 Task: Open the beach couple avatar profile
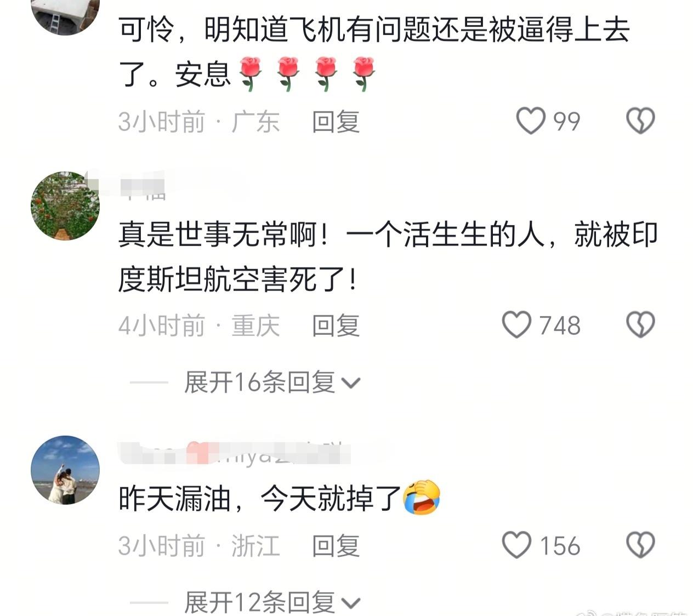pos(65,470)
